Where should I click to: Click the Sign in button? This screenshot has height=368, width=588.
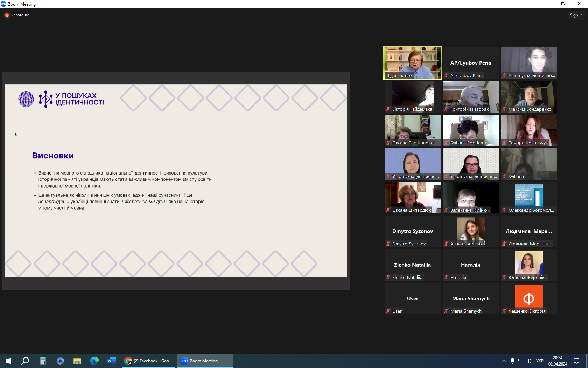click(x=576, y=15)
